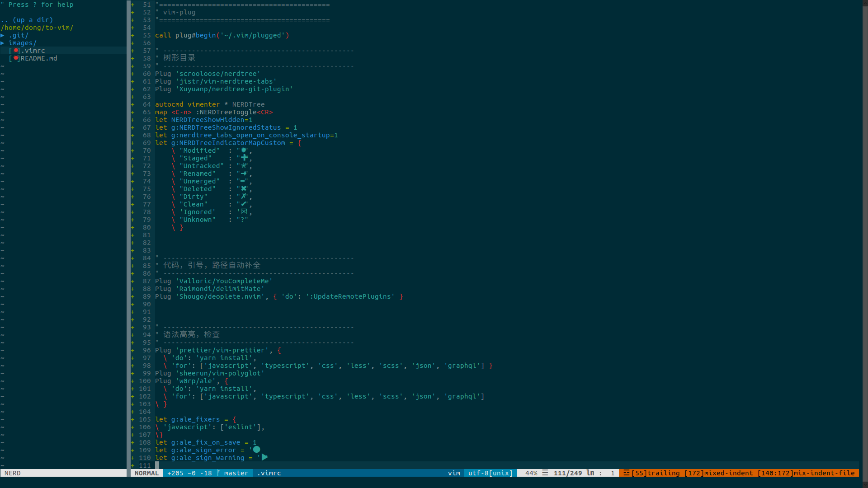Click Plug 'jistr/vim-nerdtree-tabs' line
868x488 pixels.
click(216, 81)
